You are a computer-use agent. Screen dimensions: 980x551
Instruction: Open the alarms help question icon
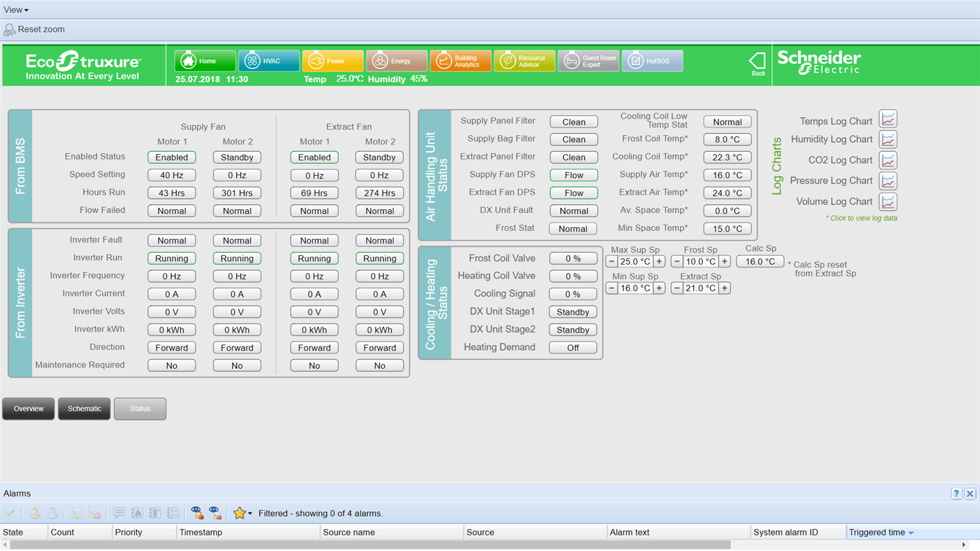(x=956, y=493)
